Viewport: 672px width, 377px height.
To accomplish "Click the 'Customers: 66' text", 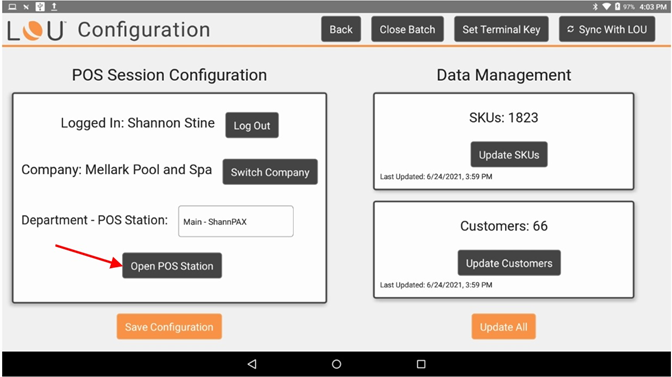I will click(504, 226).
